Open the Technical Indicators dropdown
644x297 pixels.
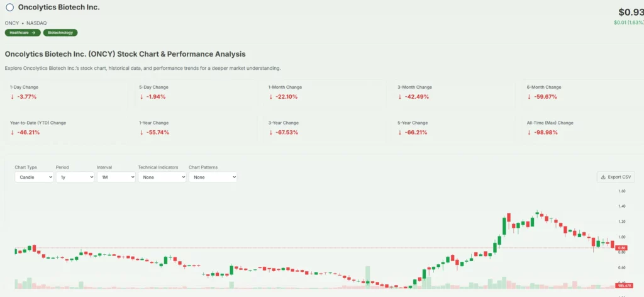tap(162, 177)
